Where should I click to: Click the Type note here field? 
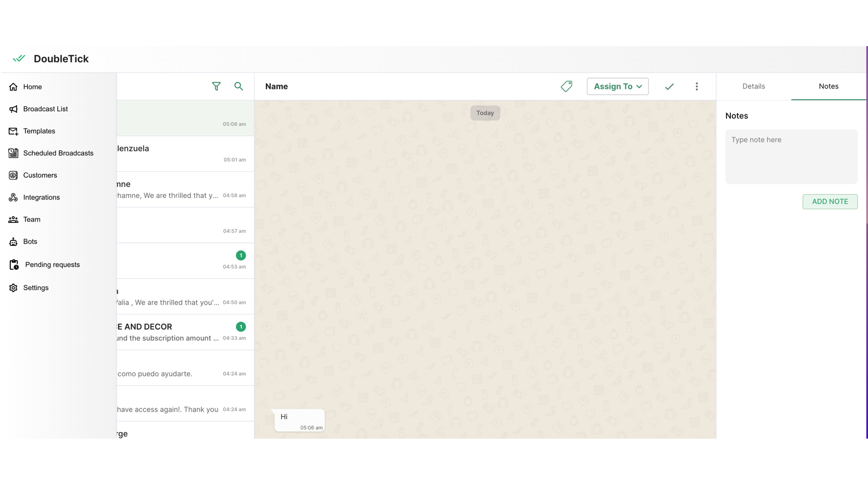[x=792, y=157]
